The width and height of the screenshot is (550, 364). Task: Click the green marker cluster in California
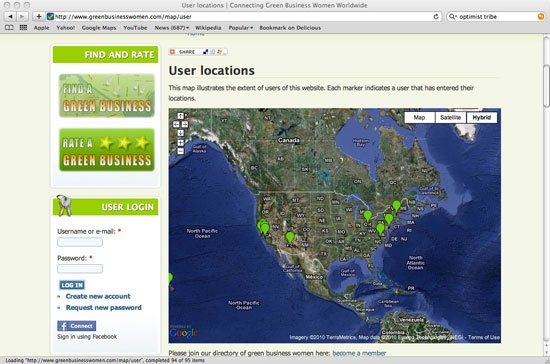(263, 227)
